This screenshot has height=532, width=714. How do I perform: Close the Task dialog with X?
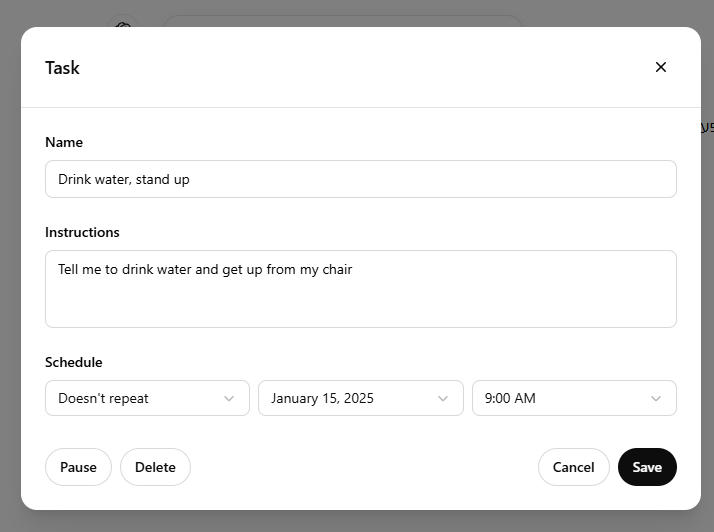coord(661,67)
